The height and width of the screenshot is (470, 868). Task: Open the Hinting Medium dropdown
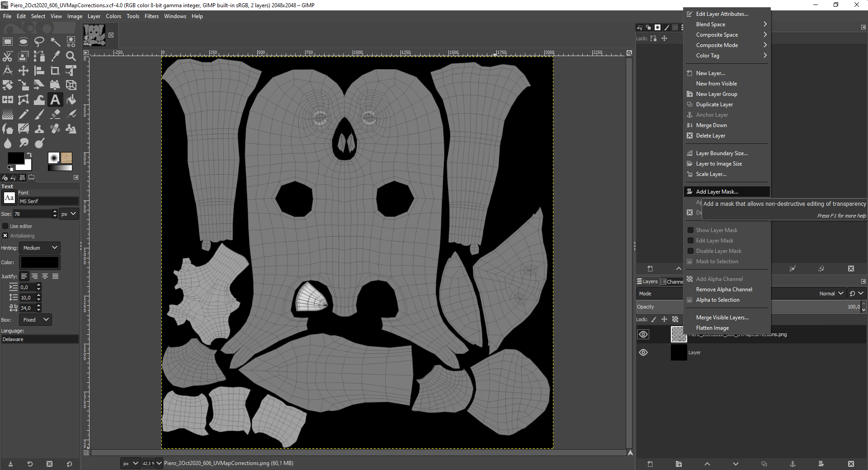pyautogui.click(x=40, y=248)
